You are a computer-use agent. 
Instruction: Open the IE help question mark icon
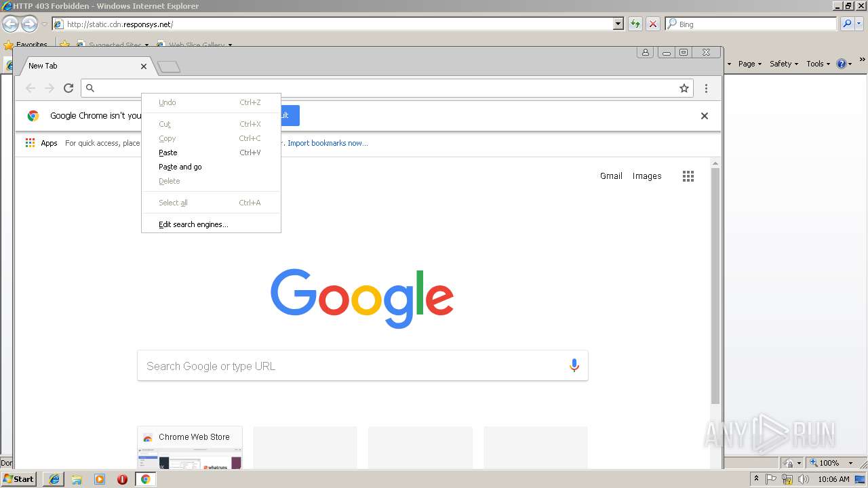(842, 64)
